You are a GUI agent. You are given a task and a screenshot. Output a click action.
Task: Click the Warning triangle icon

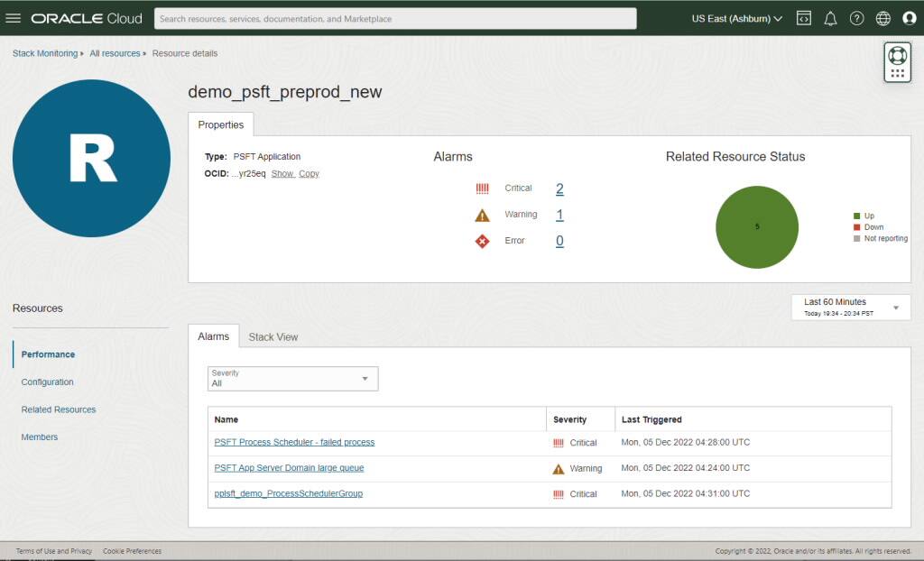tap(483, 215)
